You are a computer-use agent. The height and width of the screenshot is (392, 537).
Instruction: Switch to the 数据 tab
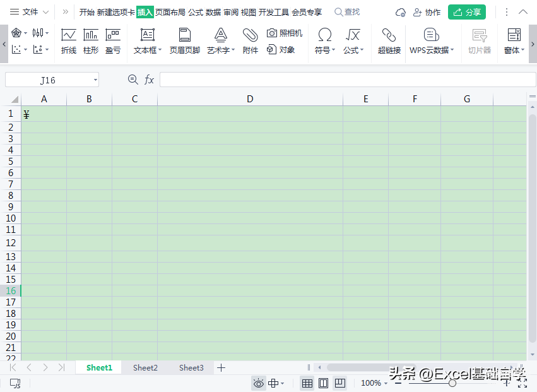[x=213, y=13]
